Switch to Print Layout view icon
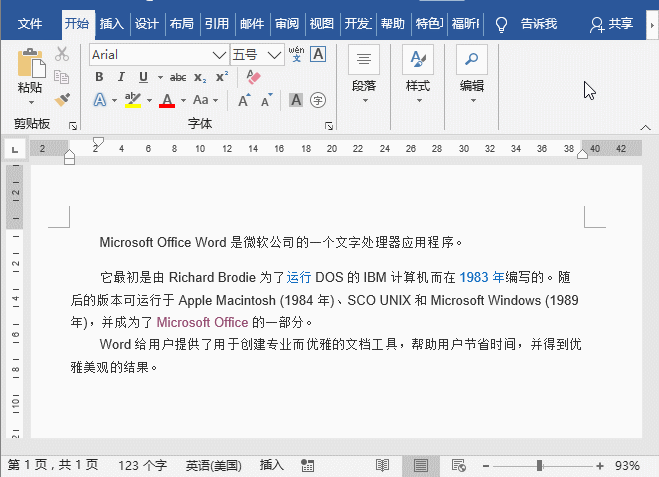 pos(421,465)
